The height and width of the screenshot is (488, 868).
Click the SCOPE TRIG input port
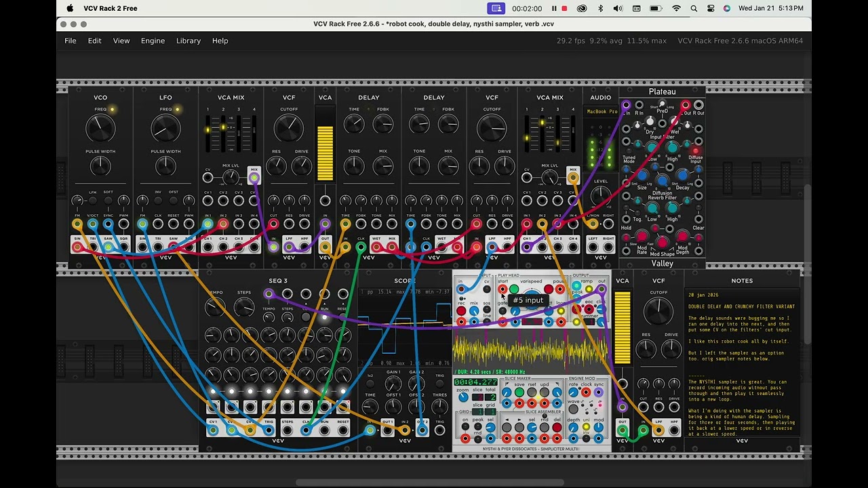tap(440, 430)
